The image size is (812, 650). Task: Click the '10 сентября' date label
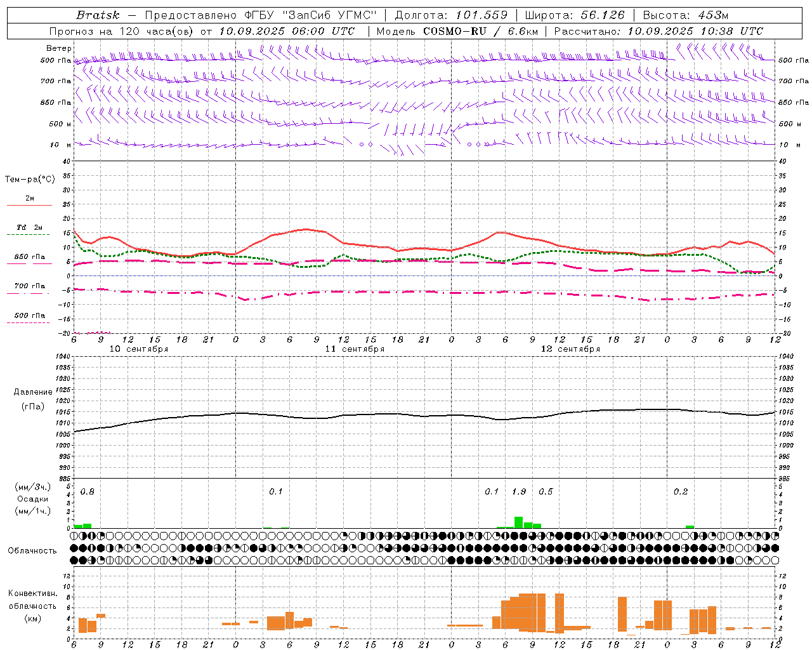[139, 349]
